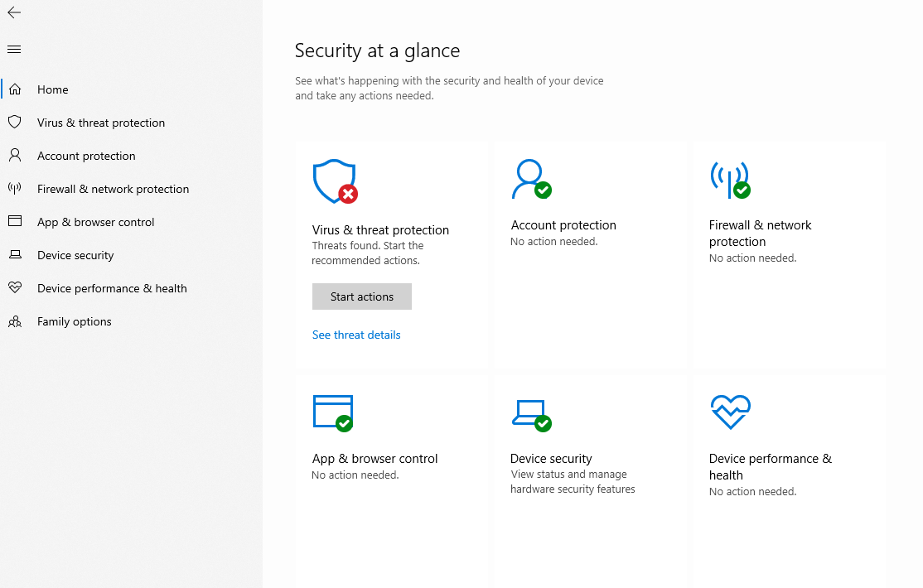The height and width of the screenshot is (588, 923).
Task: Click 'No action needed.' under Firewall card
Action: (752, 258)
